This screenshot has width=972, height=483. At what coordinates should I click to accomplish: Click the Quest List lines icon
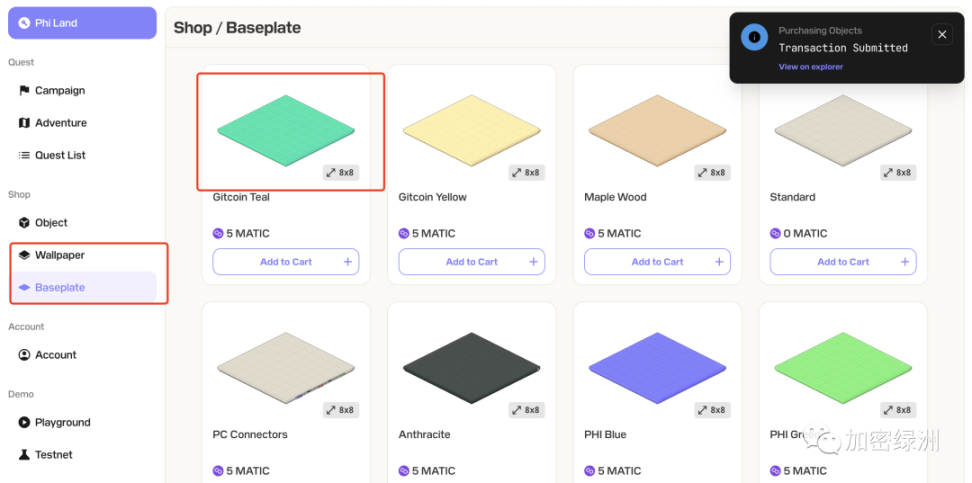coord(24,155)
